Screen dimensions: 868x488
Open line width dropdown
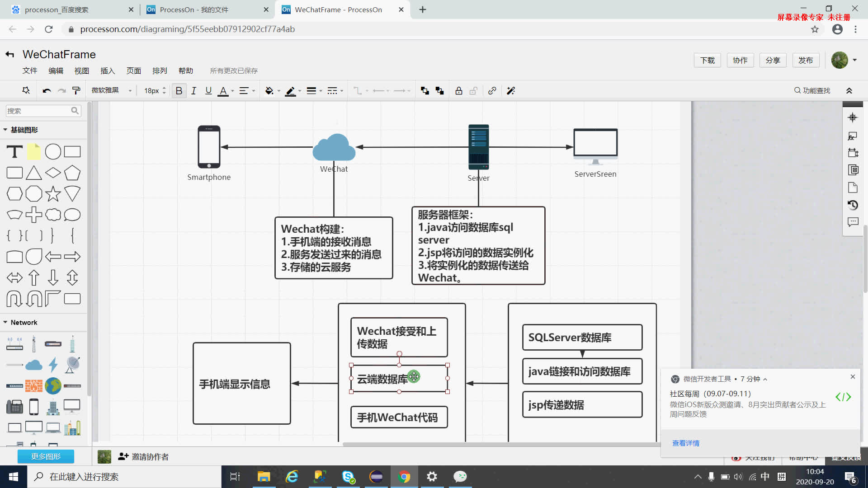pos(314,91)
